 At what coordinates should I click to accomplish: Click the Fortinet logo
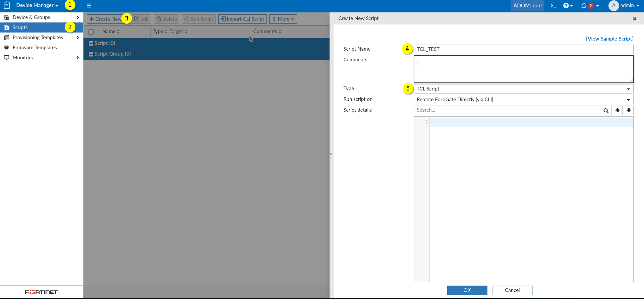click(x=42, y=292)
